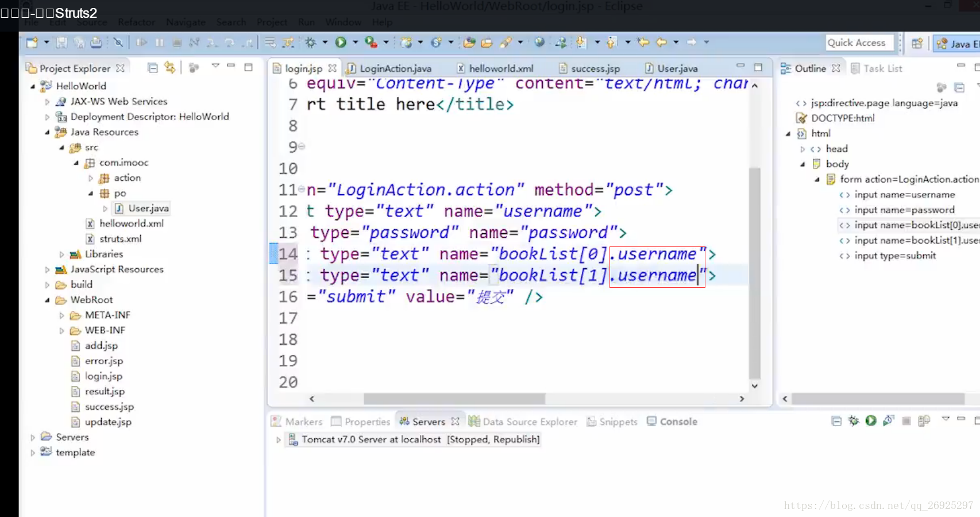The width and height of the screenshot is (980, 517).
Task: Open the New wizard dropdown arrow
Action: pos(47,42)
